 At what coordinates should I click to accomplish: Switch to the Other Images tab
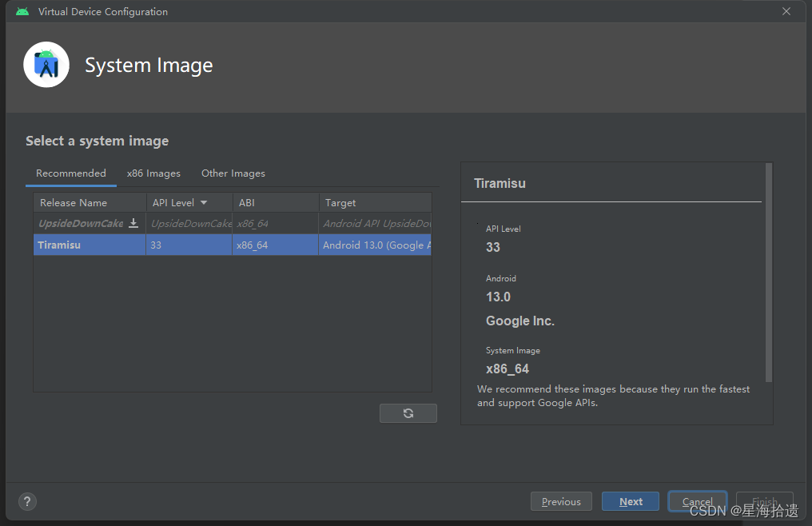click(x=233, y=173)
